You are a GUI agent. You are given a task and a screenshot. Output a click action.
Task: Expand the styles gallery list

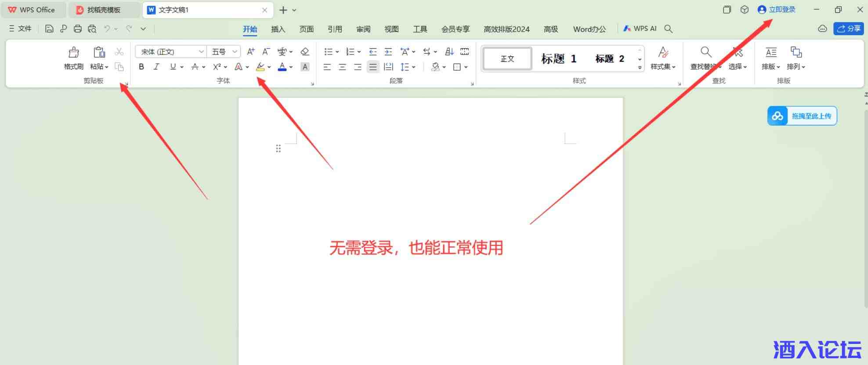click(x=640, y=68)
